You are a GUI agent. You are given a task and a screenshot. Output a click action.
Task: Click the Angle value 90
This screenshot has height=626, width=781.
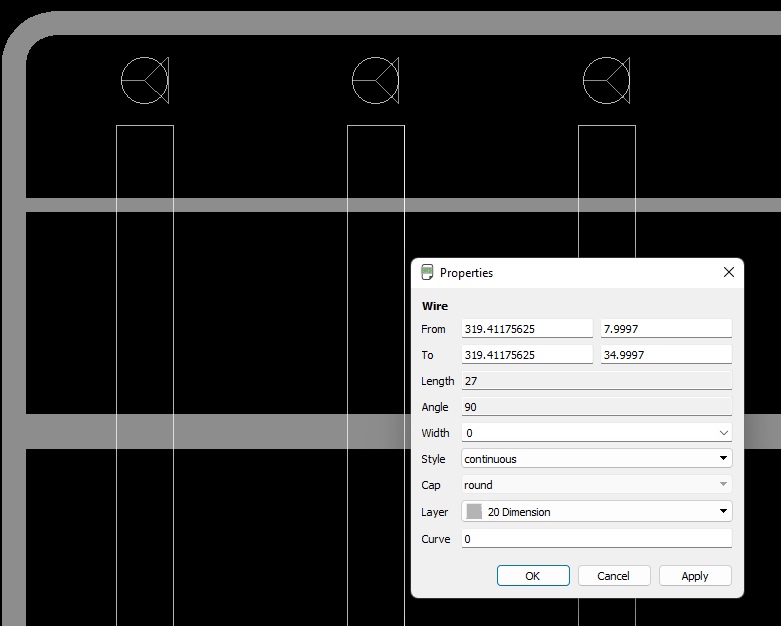[x=597, y=407]
